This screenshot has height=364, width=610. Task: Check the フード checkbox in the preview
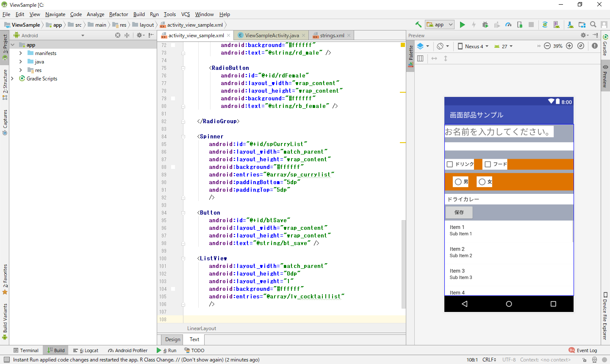(488, 164)
